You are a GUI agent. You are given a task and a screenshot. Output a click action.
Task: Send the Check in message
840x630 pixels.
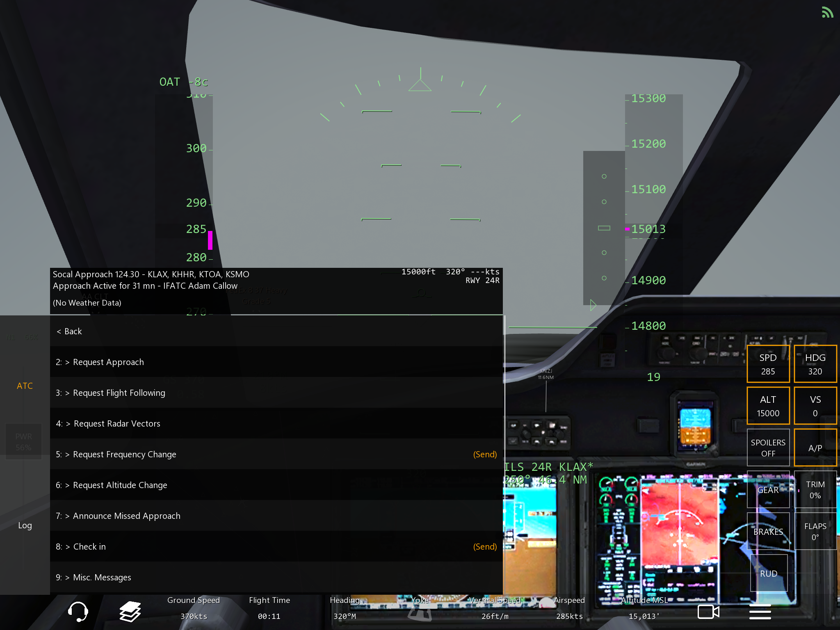click(485, 547)
